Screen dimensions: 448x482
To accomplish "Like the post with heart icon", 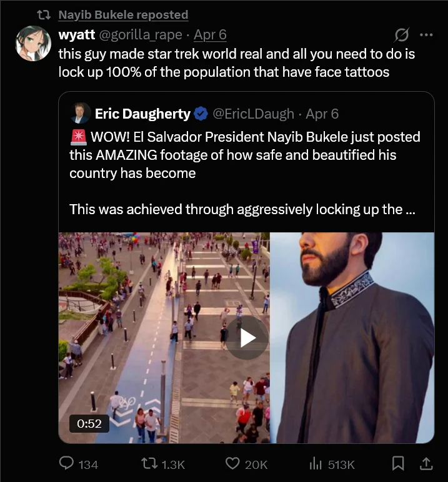I will pos(232,464).
